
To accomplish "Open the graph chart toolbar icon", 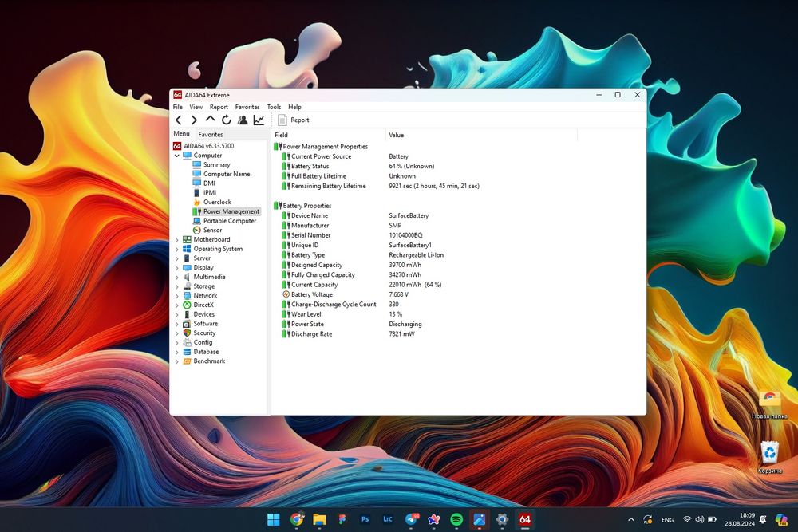I will [259, 120].
